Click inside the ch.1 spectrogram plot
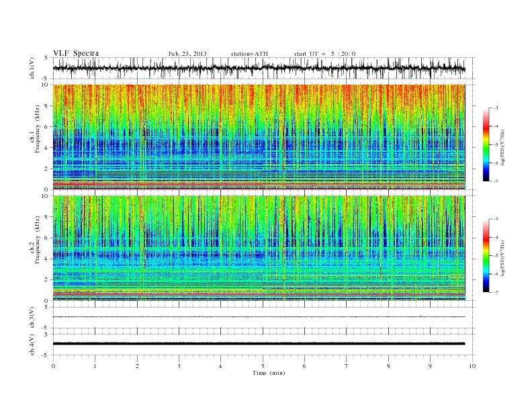The width and height of the screenshot is (532, 411). 259,137
